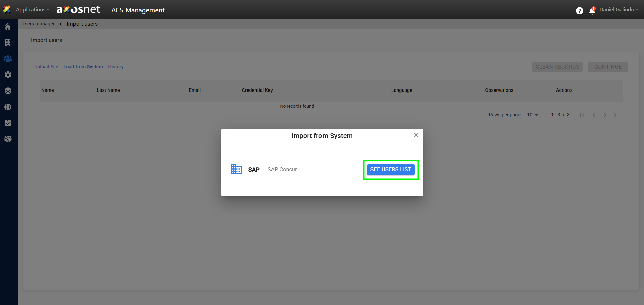The image size is (644, 305).
Task: Select the Load from System tab
Action: tap(83, 67)
